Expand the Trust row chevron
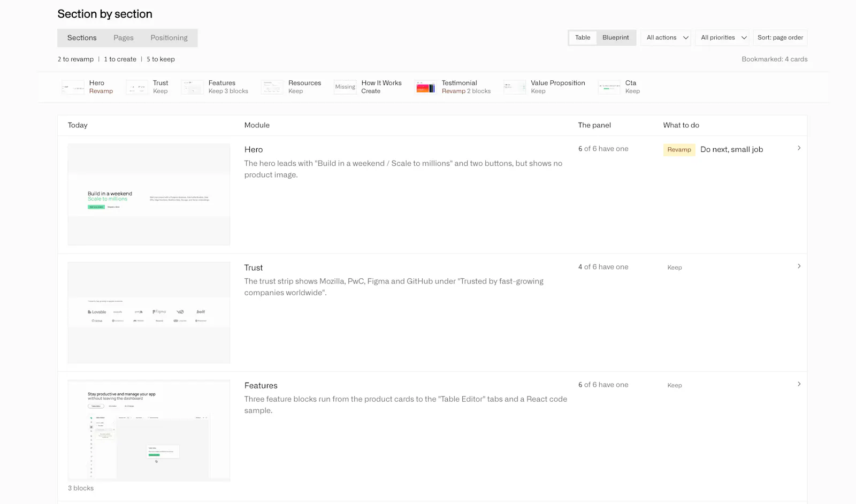 [x=799, y=266]
